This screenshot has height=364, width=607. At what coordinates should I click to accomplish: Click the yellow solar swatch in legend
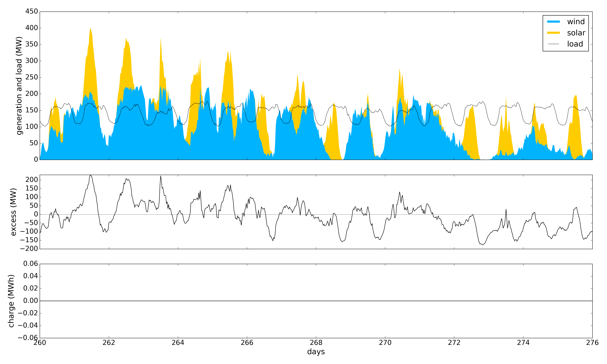point(553,33)
